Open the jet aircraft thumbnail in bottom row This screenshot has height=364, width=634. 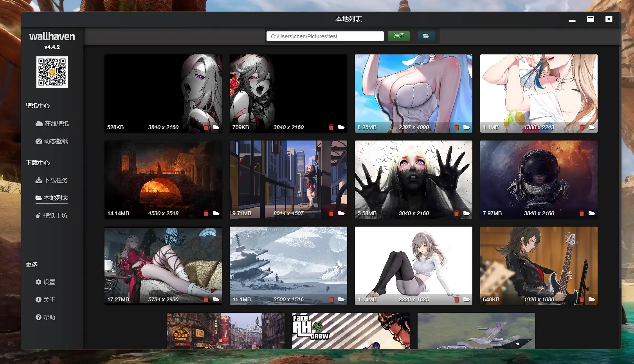476,331
